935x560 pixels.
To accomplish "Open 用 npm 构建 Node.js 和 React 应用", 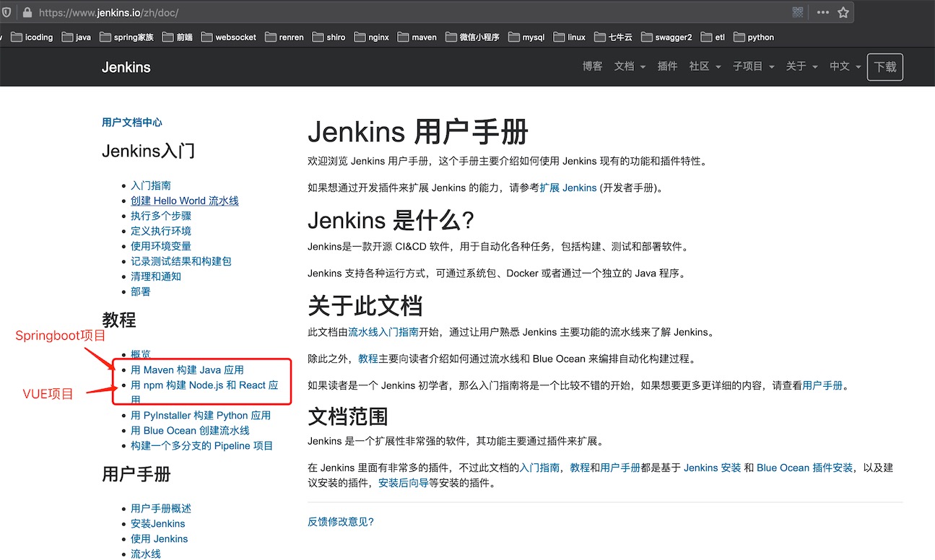I will click(204, 393).
